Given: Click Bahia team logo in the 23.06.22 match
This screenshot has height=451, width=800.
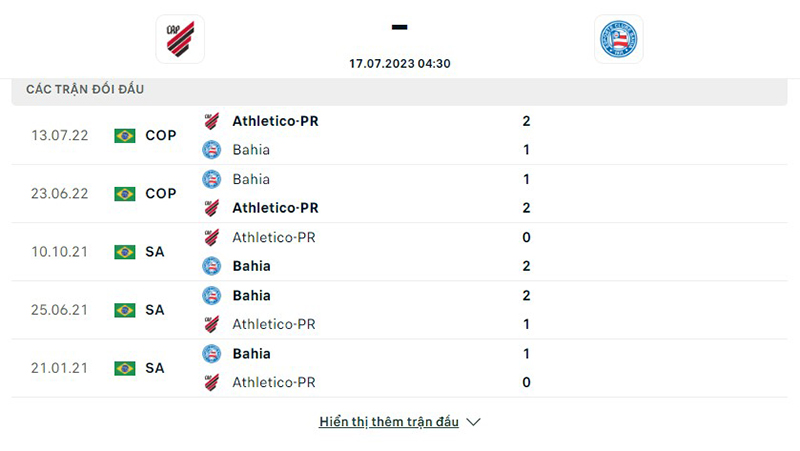Looking at the screenshot, I should point(211,179).
